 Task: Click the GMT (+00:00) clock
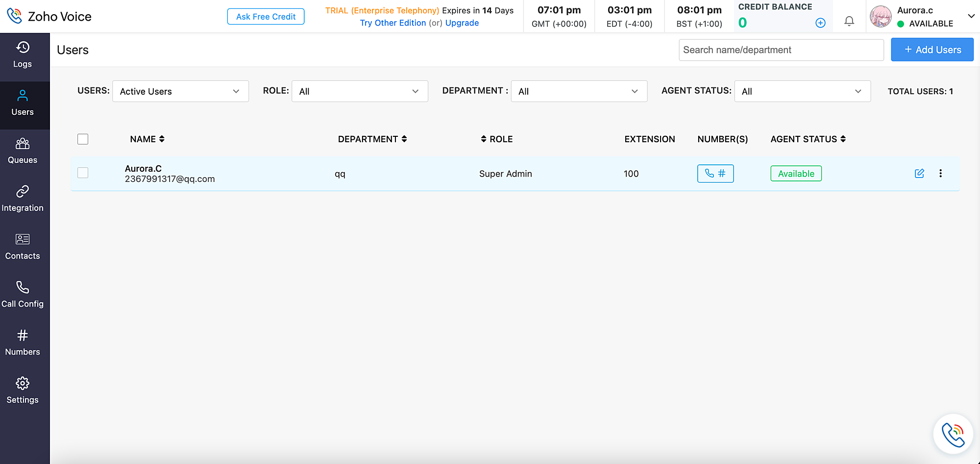click(x=559, y=17)
